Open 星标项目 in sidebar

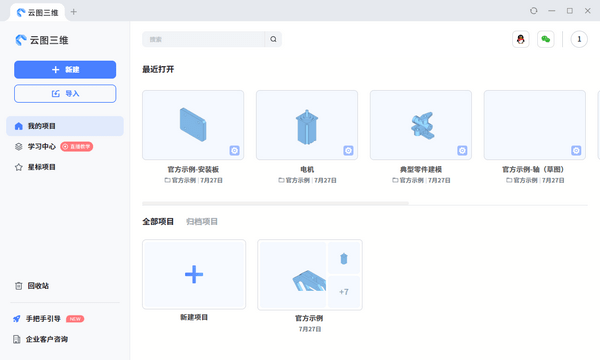tap(41, 167)
